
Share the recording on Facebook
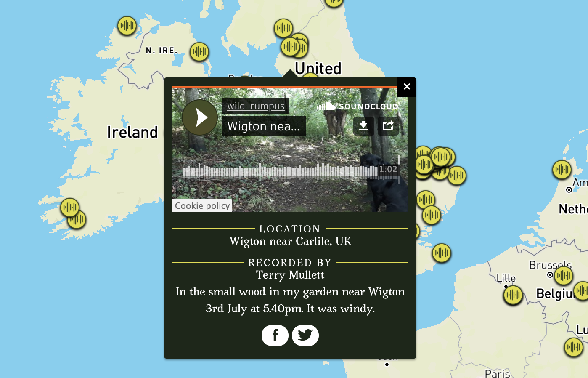275,335
